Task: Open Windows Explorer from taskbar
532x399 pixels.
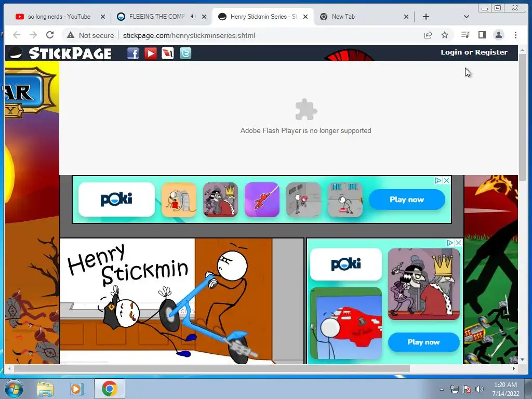Action: [45, 389]
